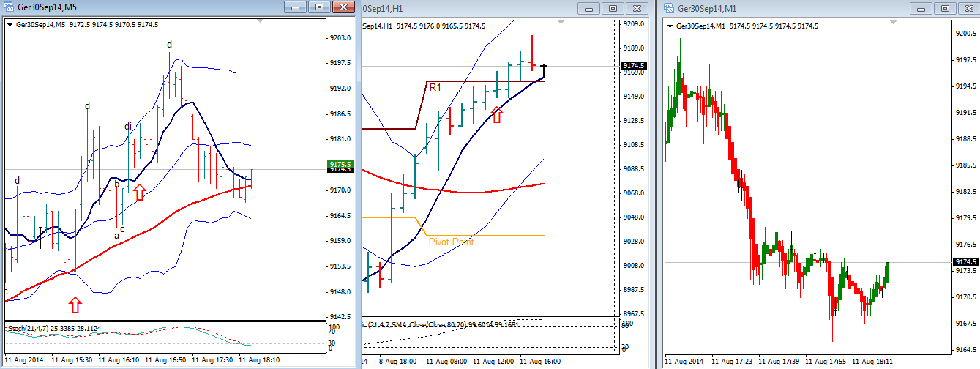The width and height of the screenshot is (980, 369).
Task: Maximize the Ger30Sep14,M1 chart window
Action: pyautogui.click(x=945, y=8)
